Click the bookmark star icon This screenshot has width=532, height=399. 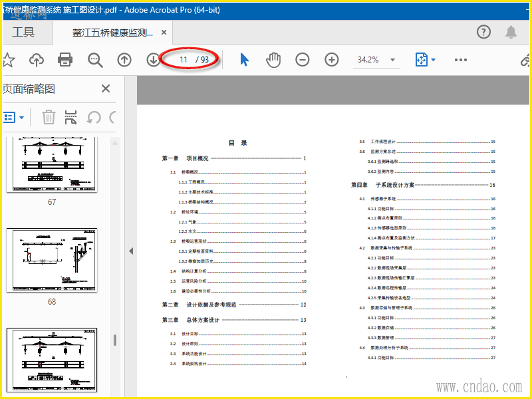click(8, 60)
